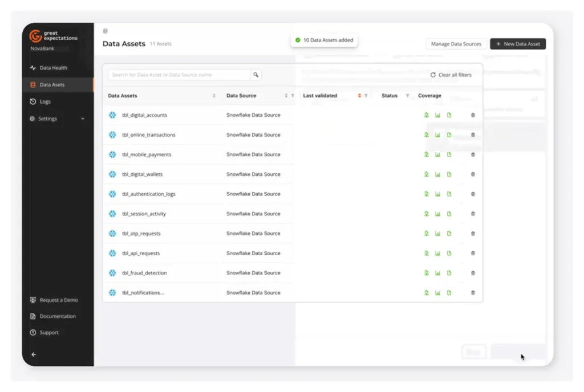The image size is (584, 392).
Task: Open the Last validated filter dropdown
Action: (366, 96)
